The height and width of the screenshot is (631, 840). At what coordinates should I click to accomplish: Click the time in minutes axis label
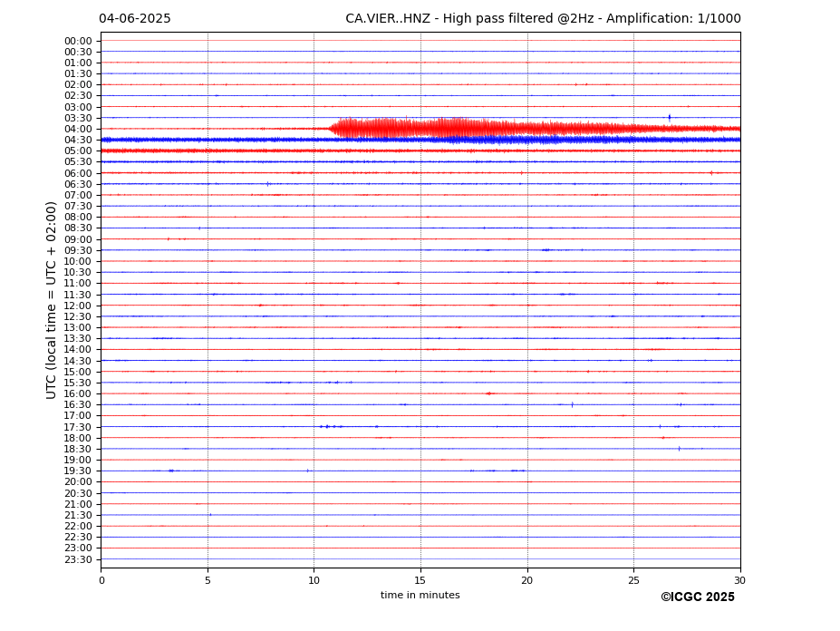click(x=420, y=595)
